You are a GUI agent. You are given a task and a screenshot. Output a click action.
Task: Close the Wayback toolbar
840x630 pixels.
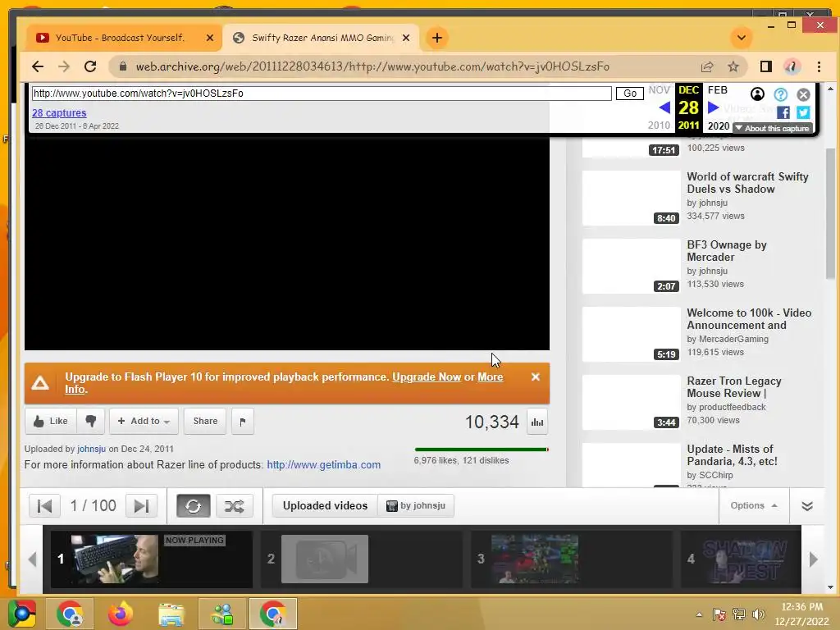click(803, 95)
